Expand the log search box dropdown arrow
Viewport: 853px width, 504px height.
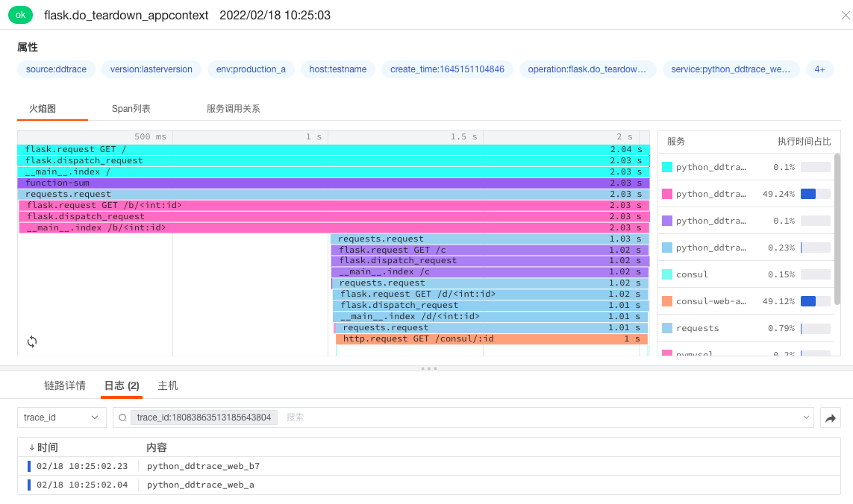point(805,418)
